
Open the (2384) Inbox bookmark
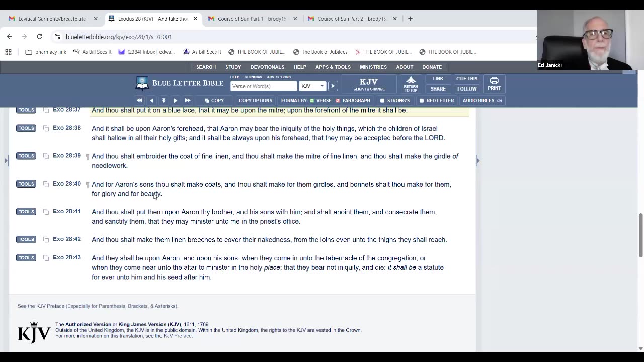tap(146, 52)
